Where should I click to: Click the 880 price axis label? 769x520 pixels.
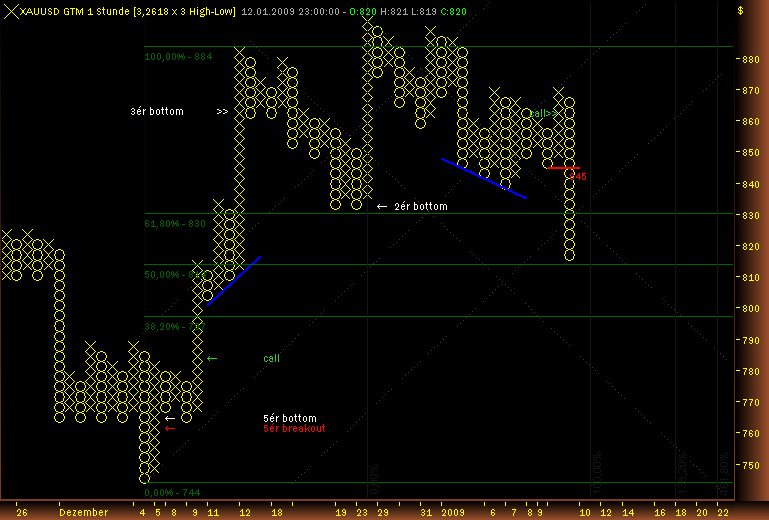click(749, 59)
